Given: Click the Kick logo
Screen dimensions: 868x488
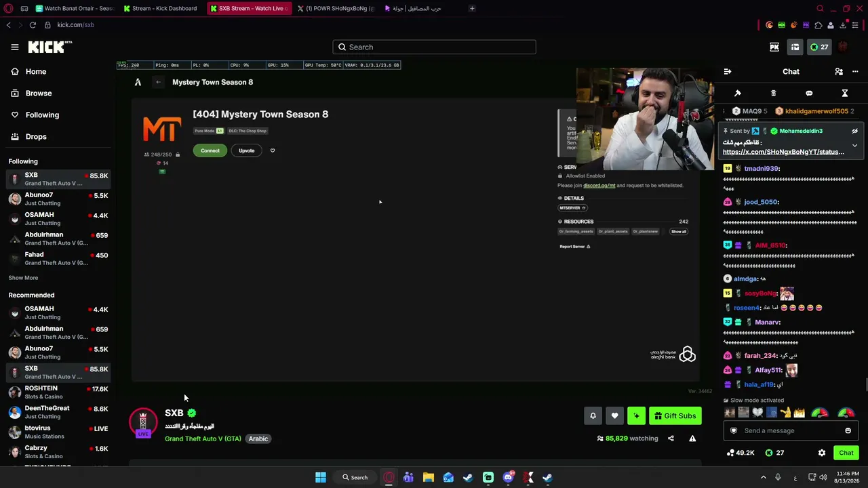Looking at the screenshot, I should (x=50, y=47).
